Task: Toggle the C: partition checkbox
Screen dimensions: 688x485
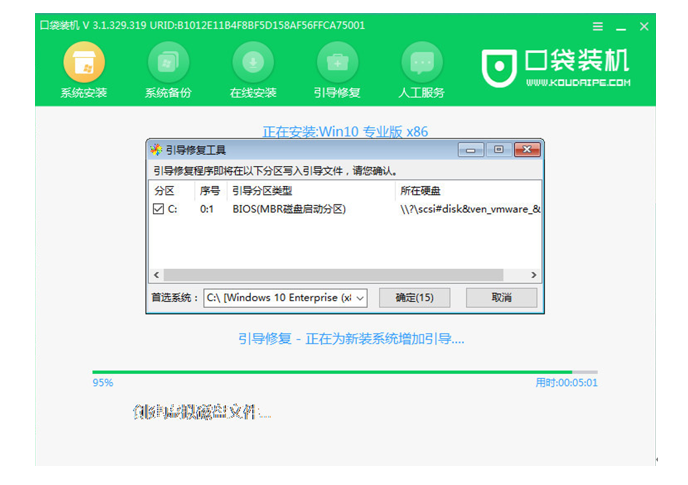Action: coord(158,209)
